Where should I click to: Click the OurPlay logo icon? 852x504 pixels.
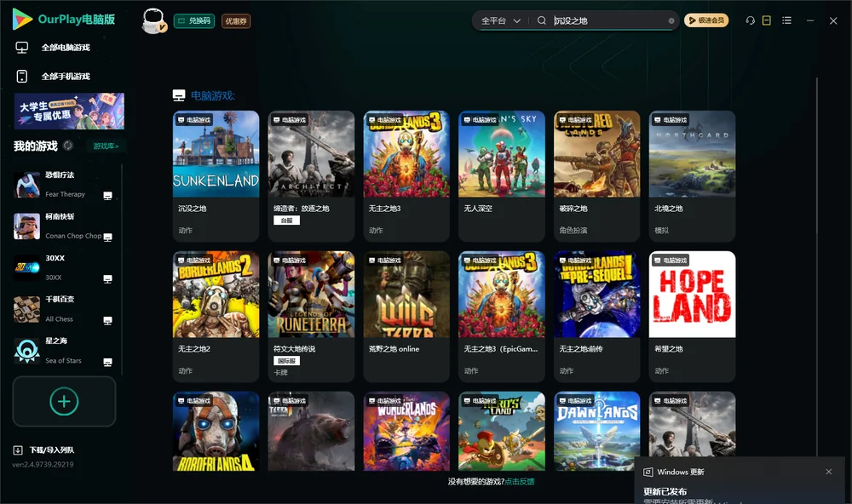(x=22, y=19)
